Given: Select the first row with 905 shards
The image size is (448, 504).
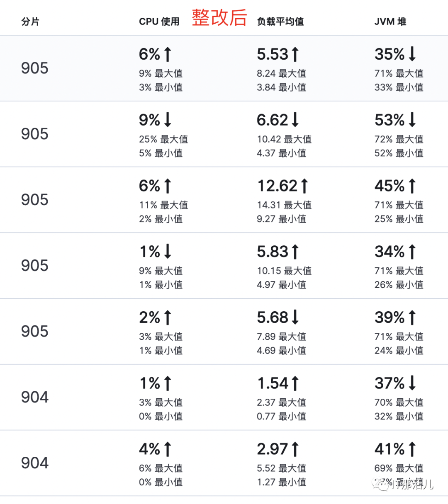Looking at the screenshot, I should (x=224, y=68).
